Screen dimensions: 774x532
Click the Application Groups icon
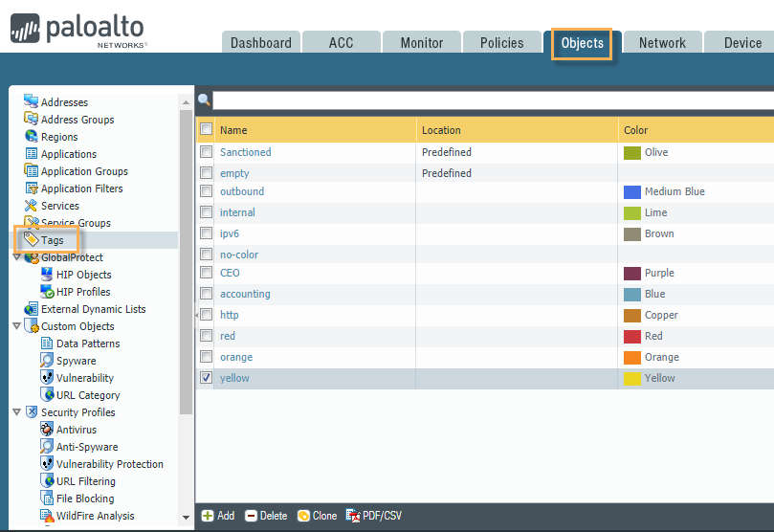pyautogui.click(x=32, y=170)
